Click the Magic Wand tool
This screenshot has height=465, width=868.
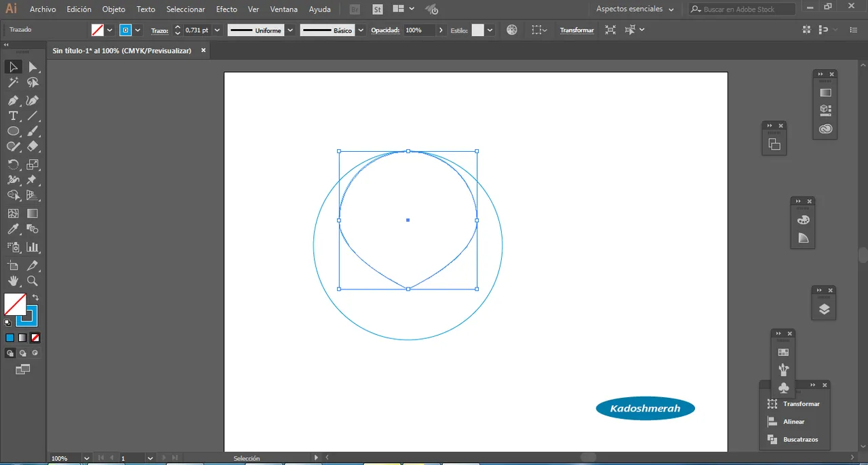13,83
